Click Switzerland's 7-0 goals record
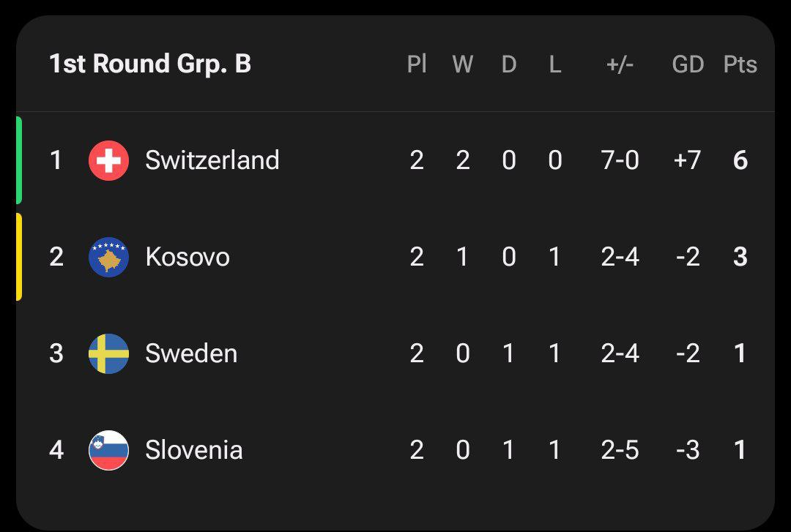The image size is (791, 532). pos(620,160)
